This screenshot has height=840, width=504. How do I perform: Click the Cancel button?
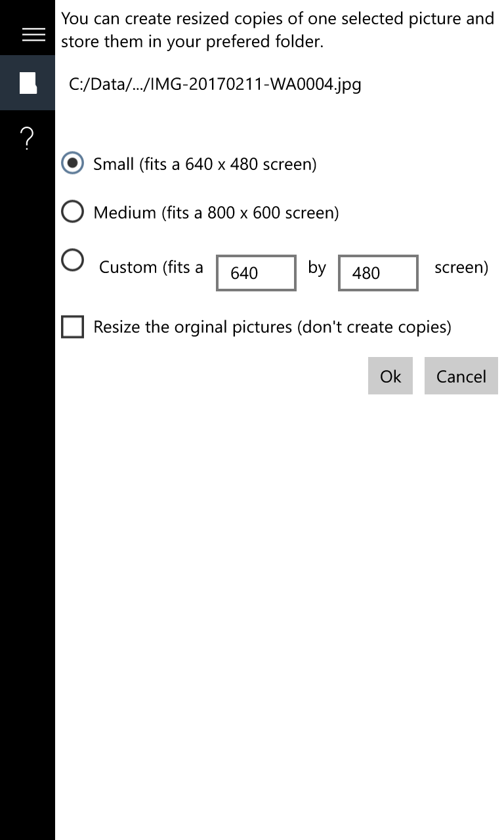pos(461,376)
